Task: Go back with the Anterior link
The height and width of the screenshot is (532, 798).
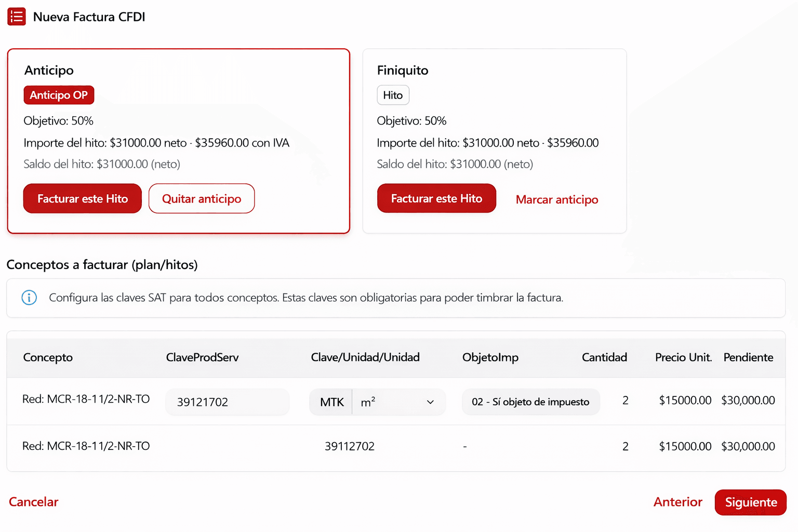Action: 677,502
